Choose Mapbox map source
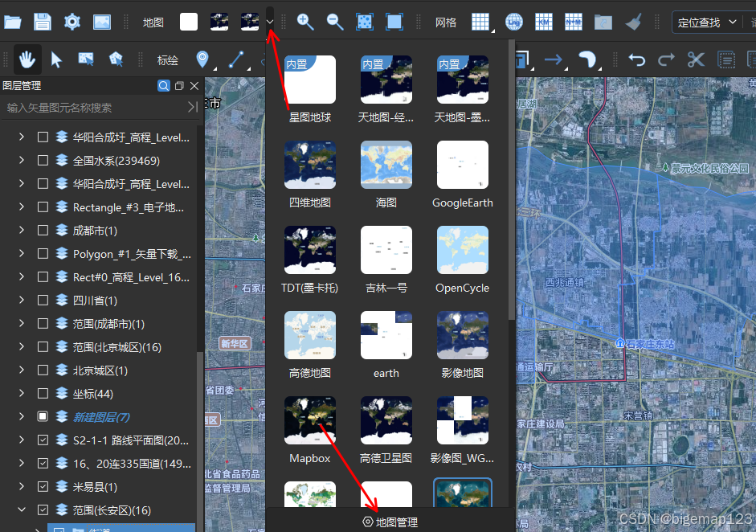 (x=310, y=432)
